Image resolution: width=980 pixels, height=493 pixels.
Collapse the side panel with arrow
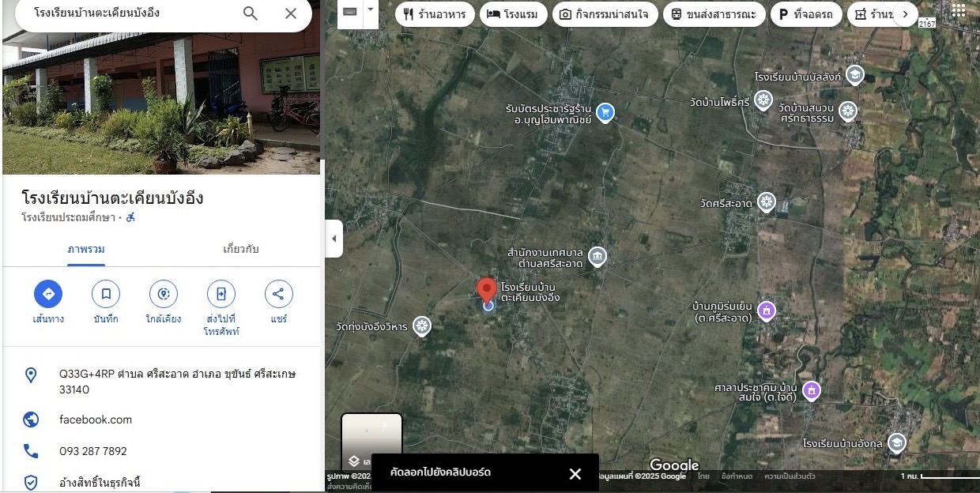334,239
